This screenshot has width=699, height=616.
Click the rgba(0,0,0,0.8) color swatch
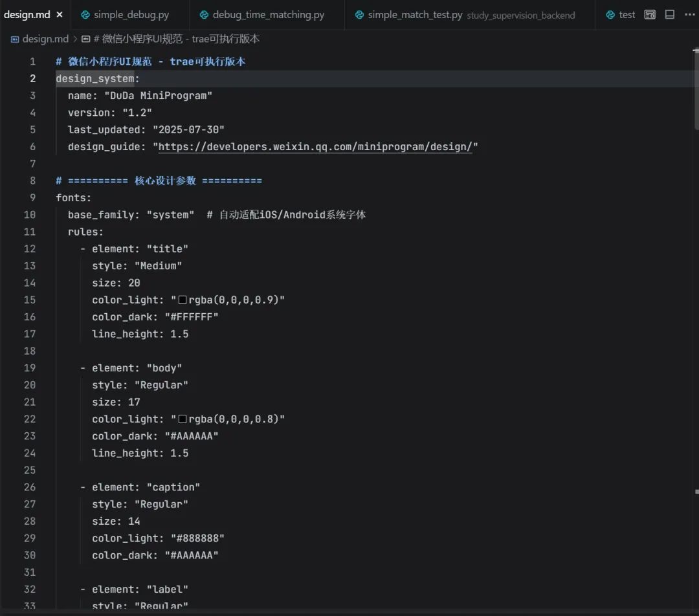[x=183, y=419]
